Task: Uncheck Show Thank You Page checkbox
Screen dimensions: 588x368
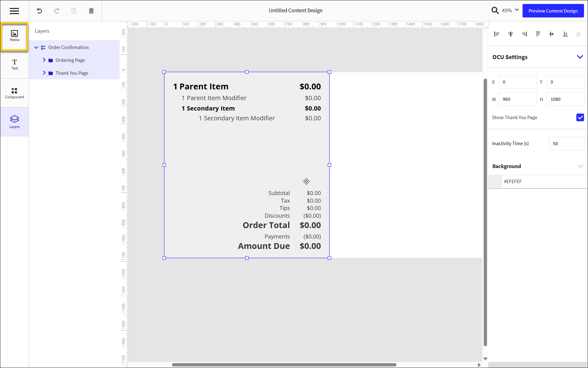Action: pyautogui.click(x=580, y=118)
